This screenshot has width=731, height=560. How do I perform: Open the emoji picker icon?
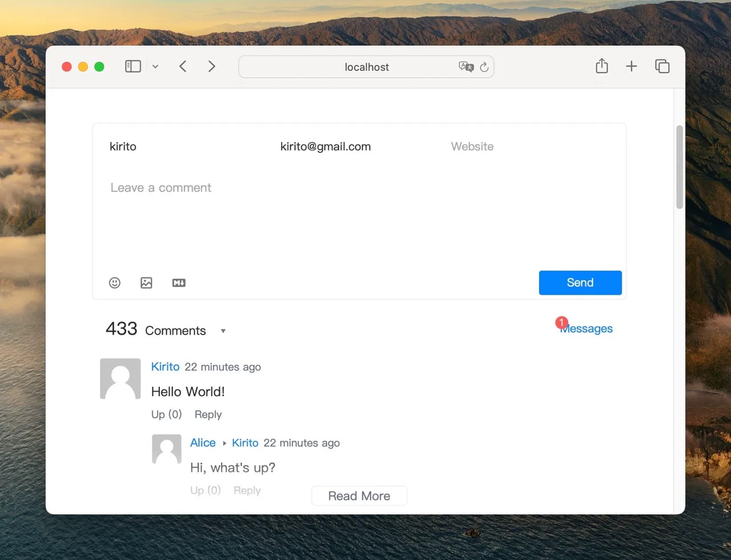coord(115,283)
